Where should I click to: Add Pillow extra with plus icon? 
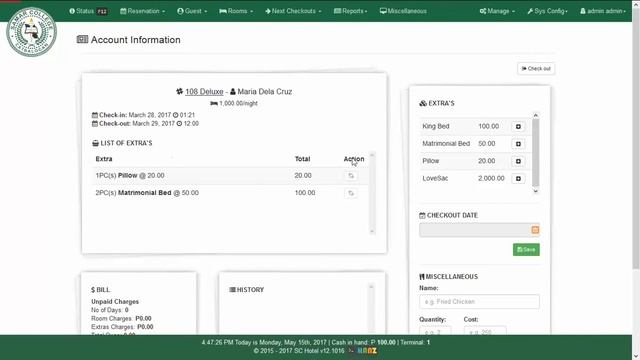518,161
